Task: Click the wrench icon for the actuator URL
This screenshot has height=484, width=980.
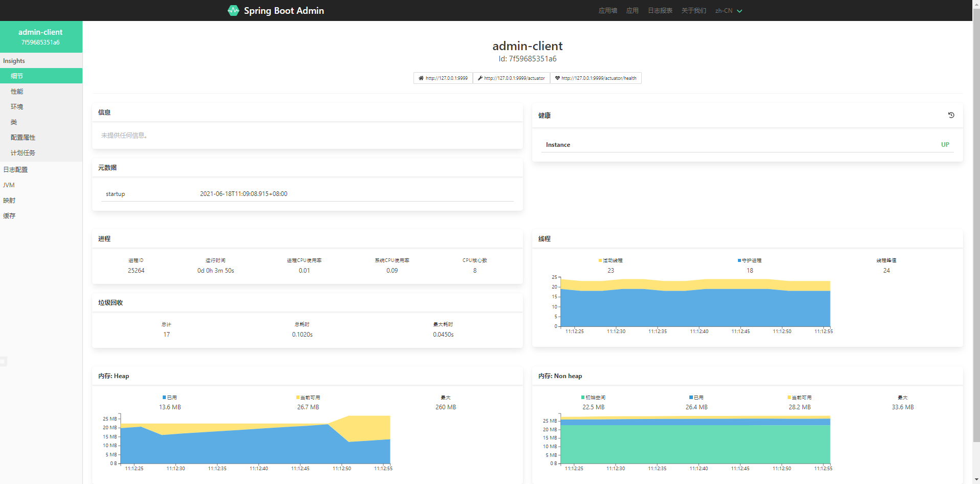Action: (x=480, y=78)
